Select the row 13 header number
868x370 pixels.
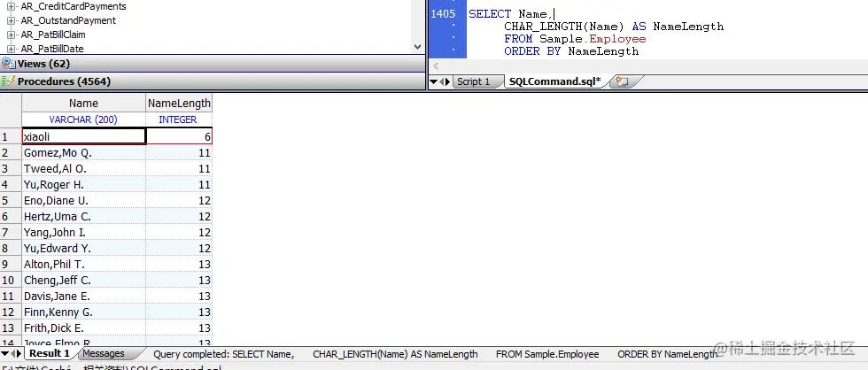click(11, 328)
